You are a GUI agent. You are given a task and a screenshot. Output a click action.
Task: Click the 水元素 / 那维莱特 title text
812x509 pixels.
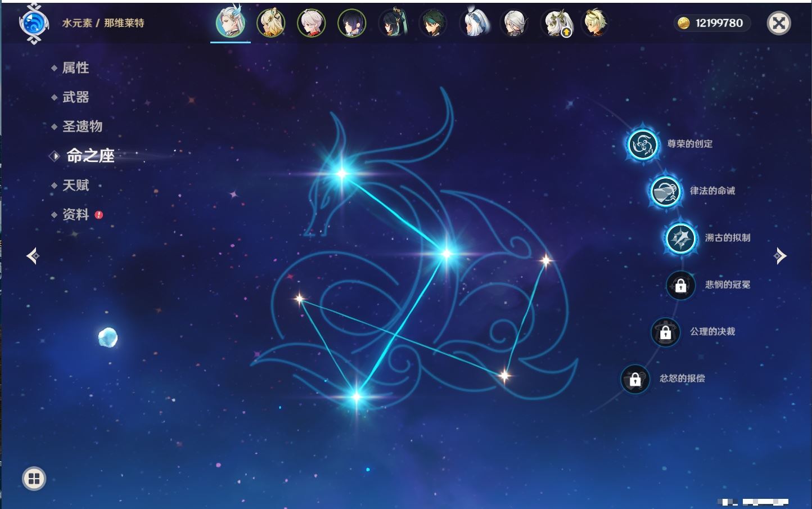103,23
